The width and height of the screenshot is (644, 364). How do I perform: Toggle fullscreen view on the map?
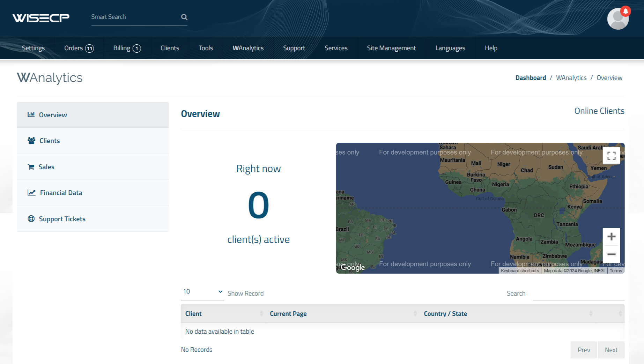click(x=611, y=155)
